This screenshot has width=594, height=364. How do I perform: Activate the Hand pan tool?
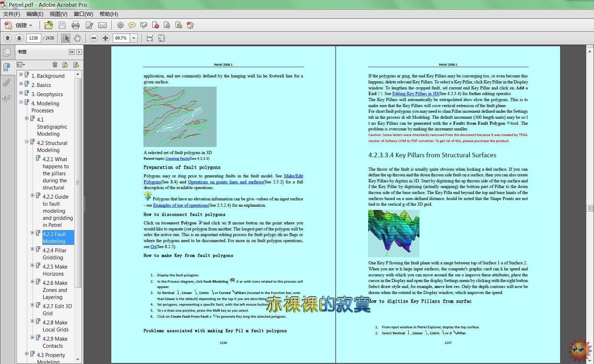pyautogui.click(x=77, y=38)
